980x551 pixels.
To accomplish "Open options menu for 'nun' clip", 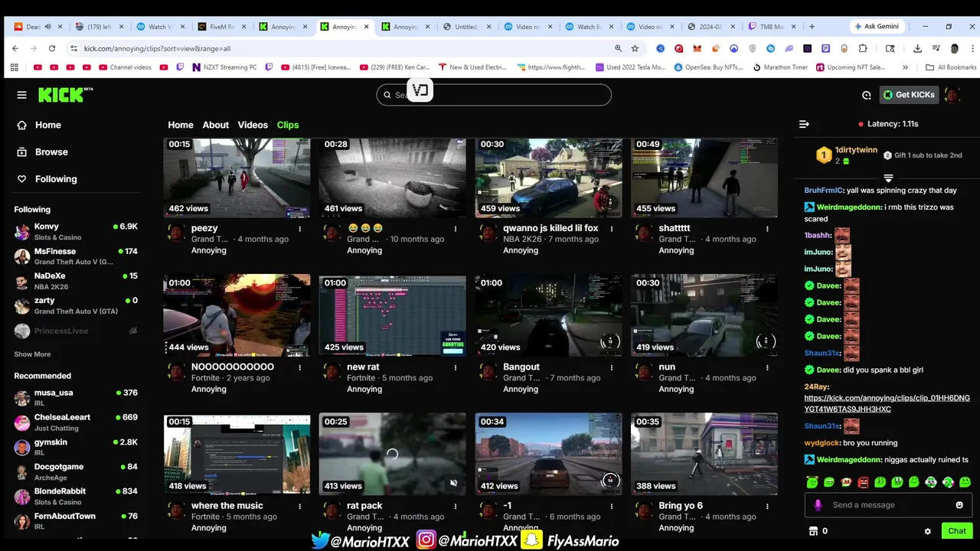I will click(x=768, y=367).
